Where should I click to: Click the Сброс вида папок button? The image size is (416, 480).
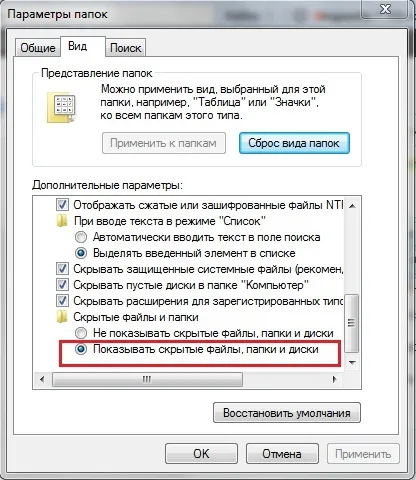294,143
